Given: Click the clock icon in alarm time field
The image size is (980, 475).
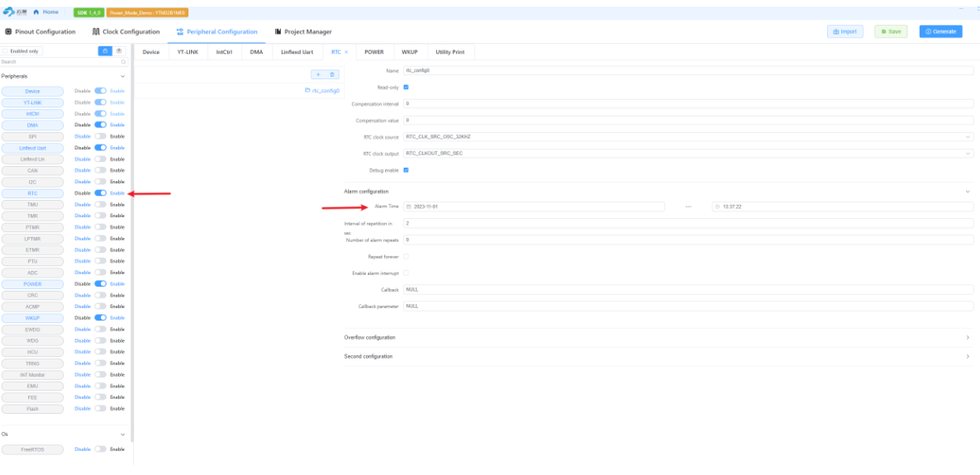Looking at the screenshot, I should [x=716, y=207].
